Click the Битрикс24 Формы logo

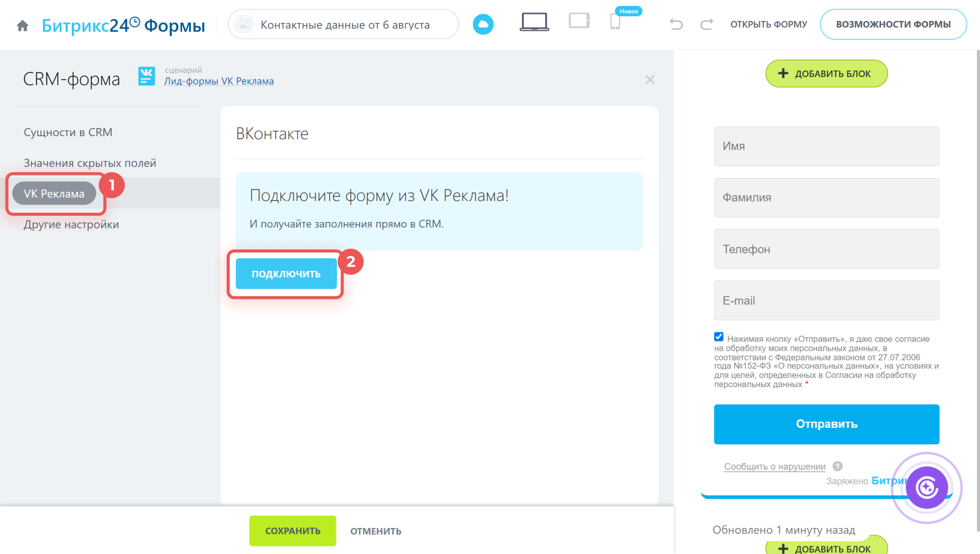pyautogui.click(x=123, y=25)
